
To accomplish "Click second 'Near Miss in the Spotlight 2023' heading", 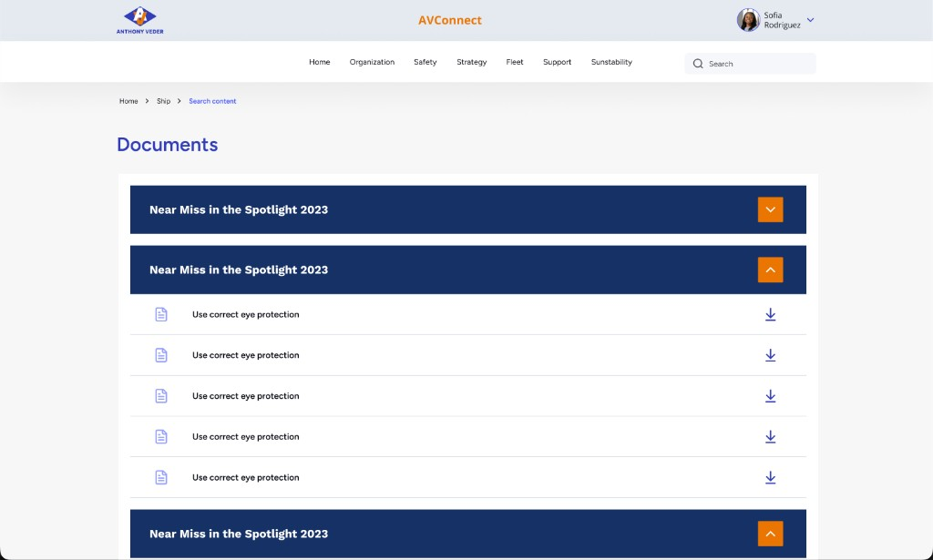I will 239,270.
